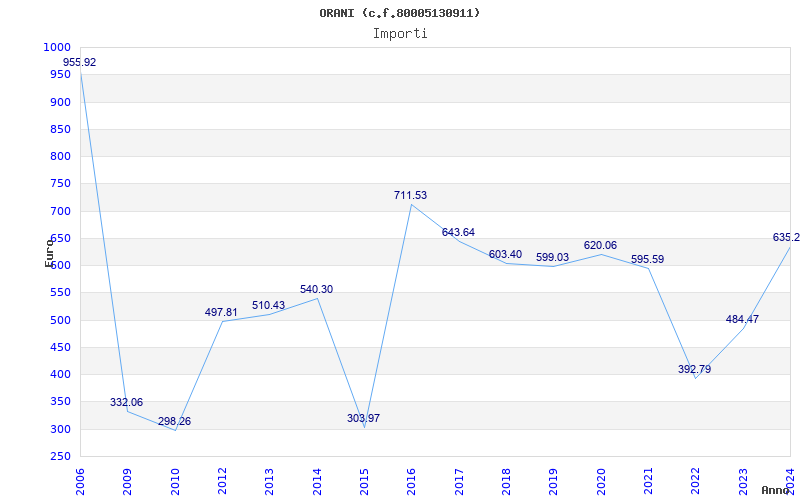This screenshot has height=500, width=800.
Task: Select the 955.92 data label
Action: 79,62
